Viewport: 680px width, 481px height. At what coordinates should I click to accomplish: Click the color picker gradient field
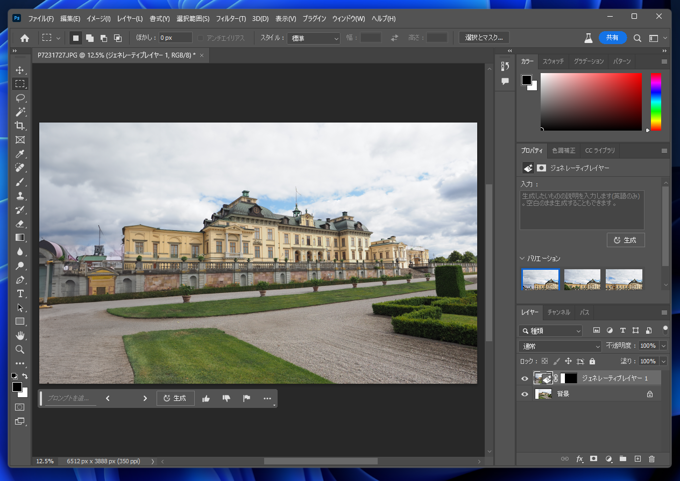click(x=591, y=102)
